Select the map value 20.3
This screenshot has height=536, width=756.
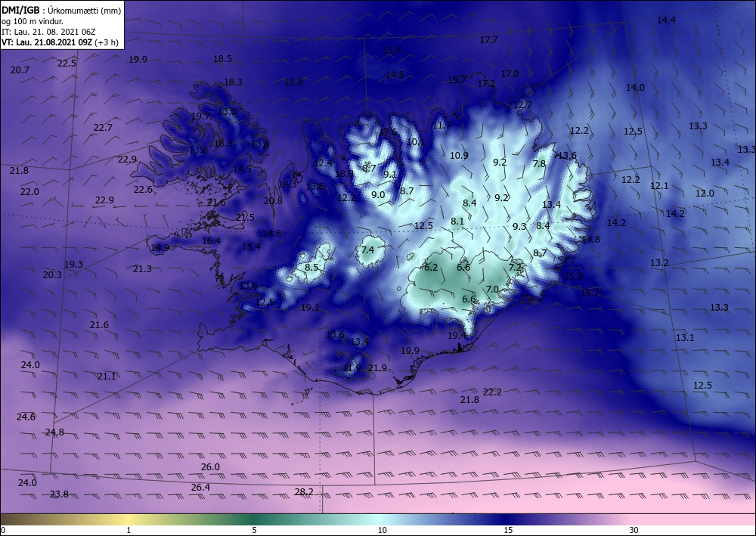pyautogui.click(x=52, y=274)
